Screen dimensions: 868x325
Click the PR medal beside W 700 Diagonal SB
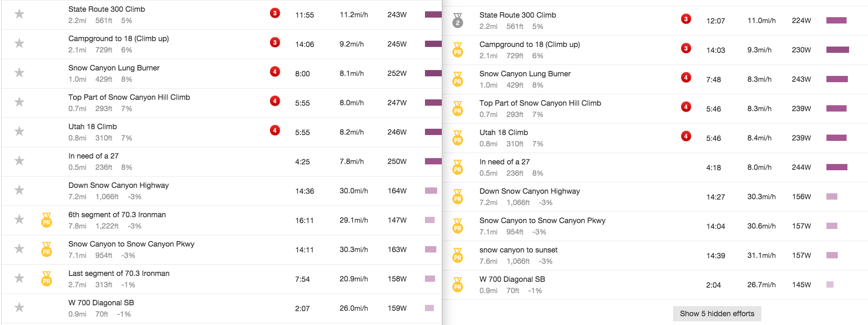tap(458, 285)
